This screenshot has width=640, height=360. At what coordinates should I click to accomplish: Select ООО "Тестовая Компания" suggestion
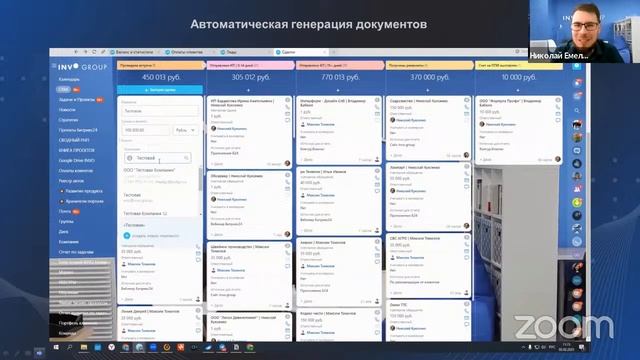point(149,170)
